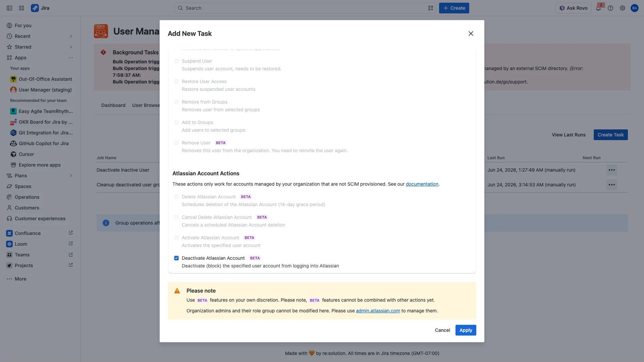Check the Activate Atlassian Account checkbox
The width and height of the screenshot is (644, 362).
tap(176, 238)
